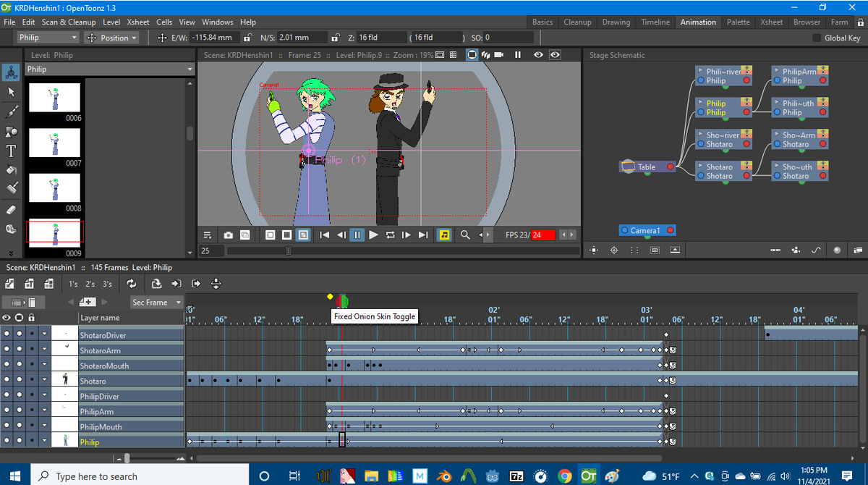Click the viewer options menu icon

pos(208,235)
